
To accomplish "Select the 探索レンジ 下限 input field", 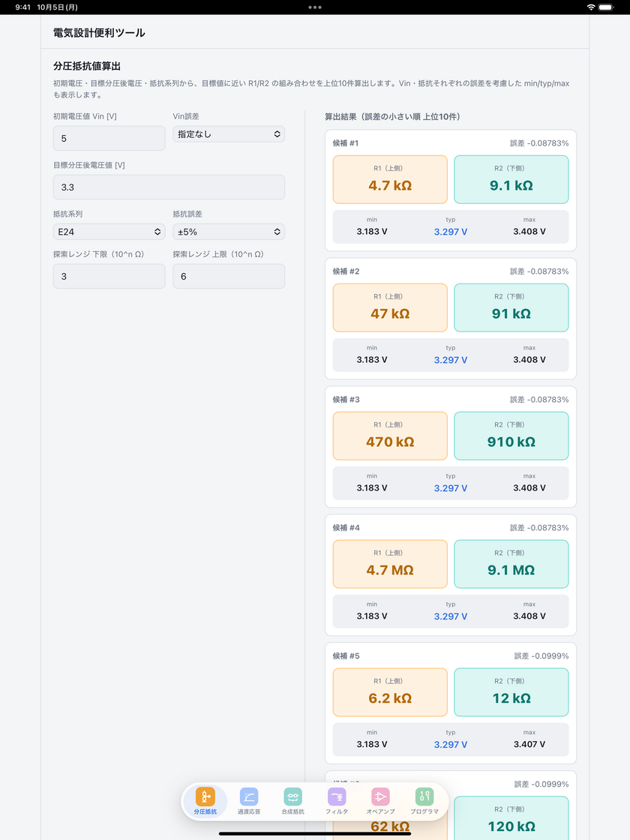I will 109,277.
